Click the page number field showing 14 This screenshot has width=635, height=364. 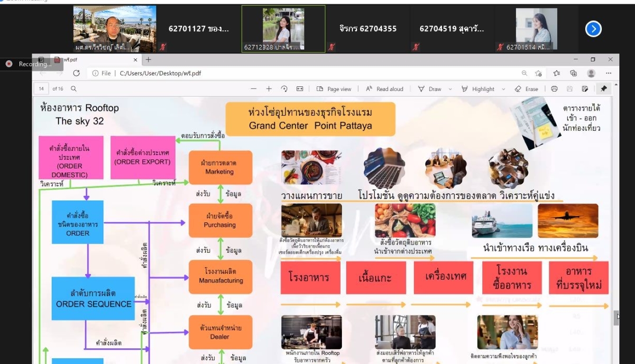pos(41,89)
